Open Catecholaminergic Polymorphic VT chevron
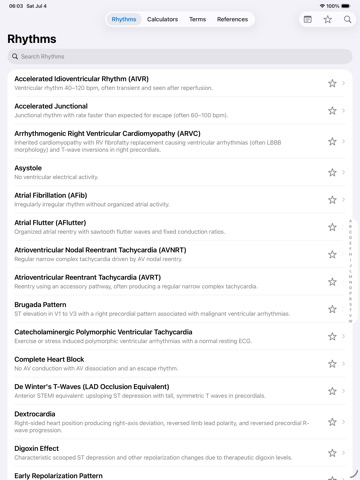 343,336
